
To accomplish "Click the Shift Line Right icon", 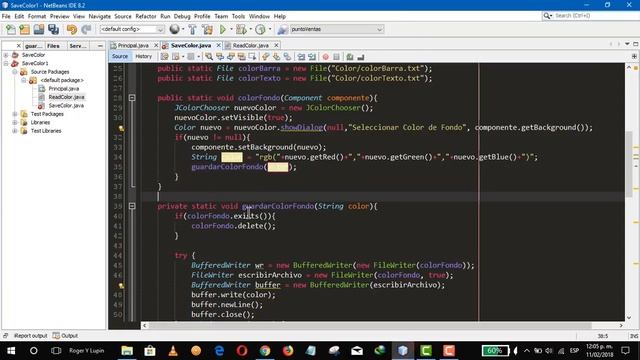I will pos(312,57).
